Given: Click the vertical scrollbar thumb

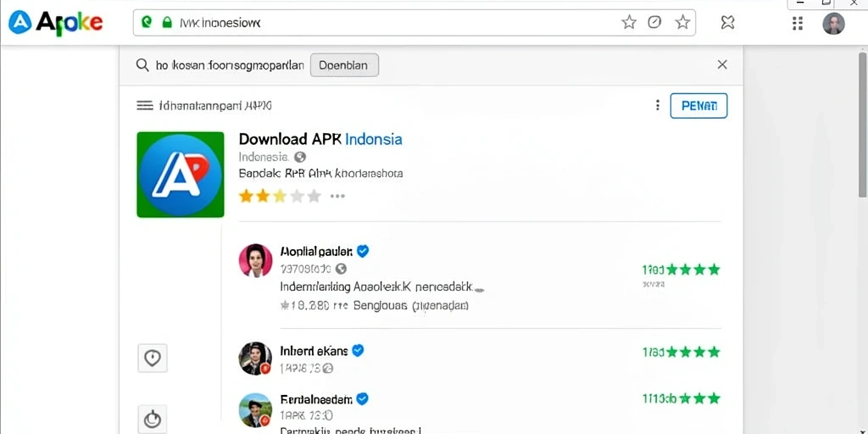Looking at the screenshot, I should [862, 125].
